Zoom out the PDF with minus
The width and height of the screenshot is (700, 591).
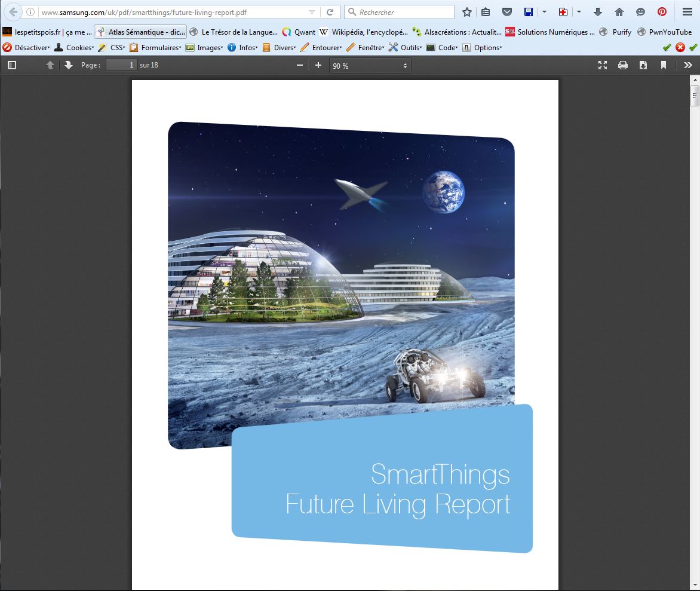[x=300, y=65]
